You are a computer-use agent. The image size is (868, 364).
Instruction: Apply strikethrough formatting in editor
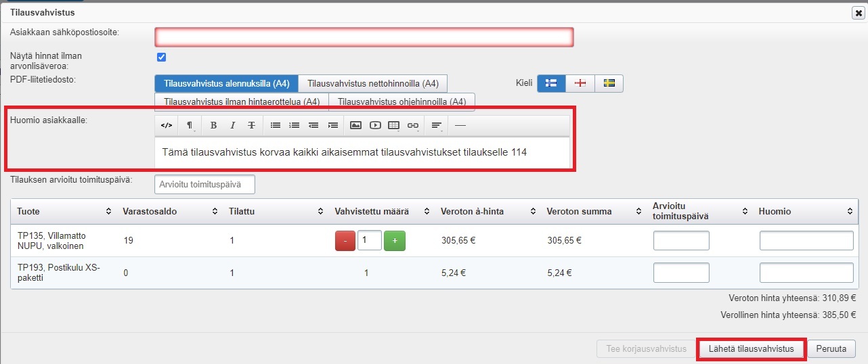(251, 125)
